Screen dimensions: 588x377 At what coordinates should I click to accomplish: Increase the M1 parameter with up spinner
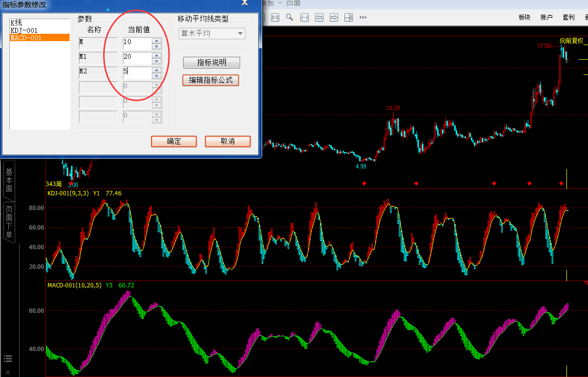coord(157,55)
